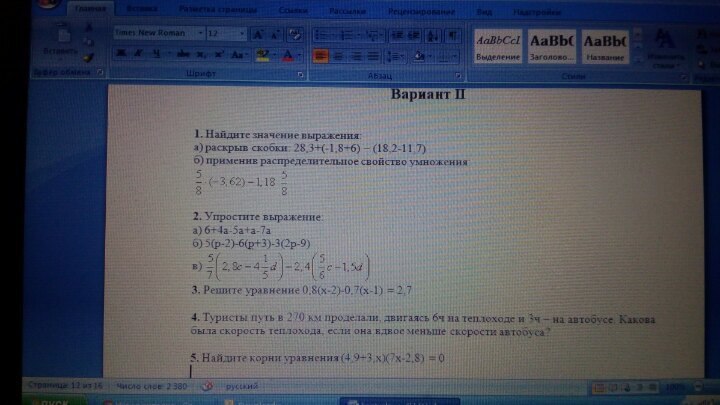The width and height of the screenshot is (720, 405).
Task: Open the Paragraph (Абзац) dialog launcher
Action: [458, 75]
